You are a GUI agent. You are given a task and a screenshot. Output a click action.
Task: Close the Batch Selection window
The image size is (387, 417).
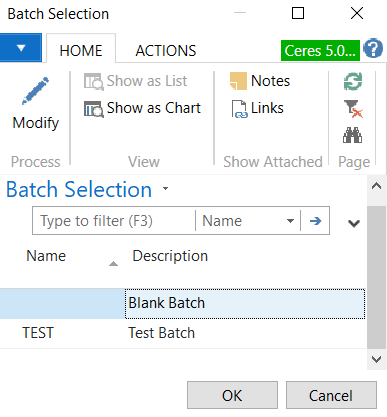coord(357,14)
